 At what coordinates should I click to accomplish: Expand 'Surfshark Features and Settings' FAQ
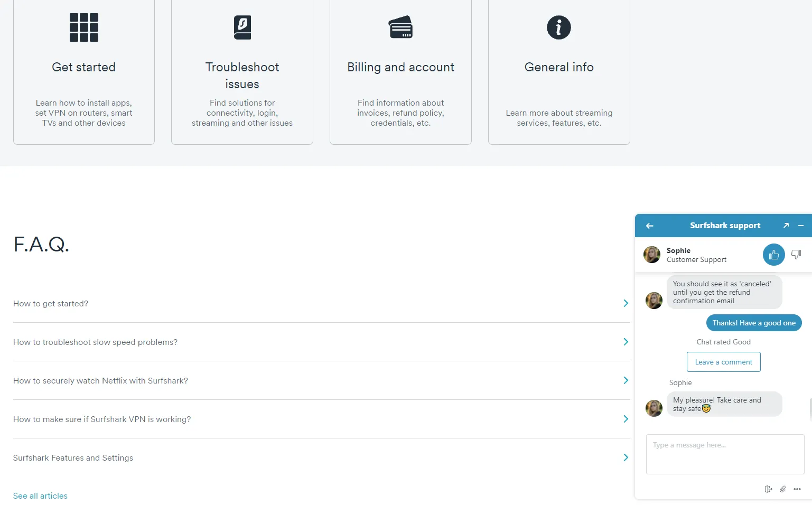[321, 458]
